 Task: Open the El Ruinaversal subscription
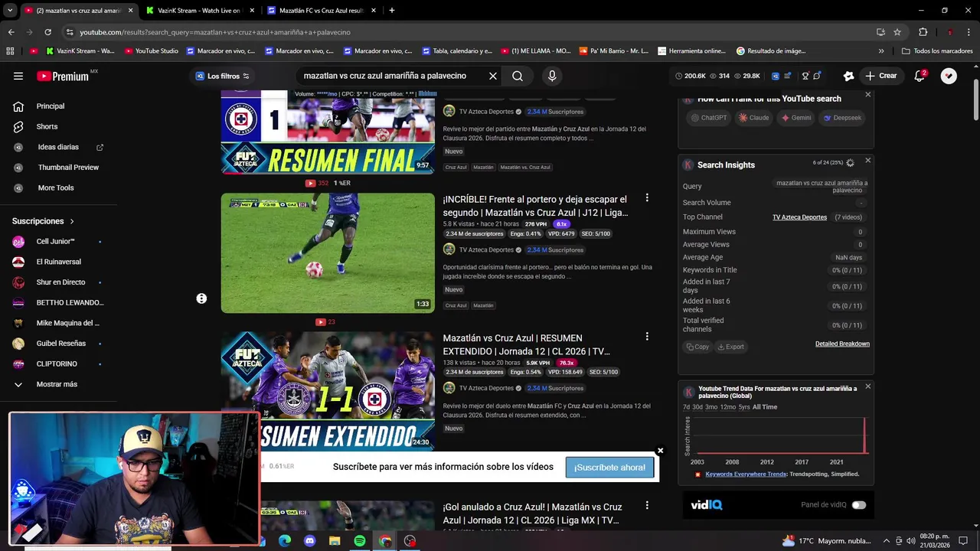pyautogui.click(x=58, y=262)
